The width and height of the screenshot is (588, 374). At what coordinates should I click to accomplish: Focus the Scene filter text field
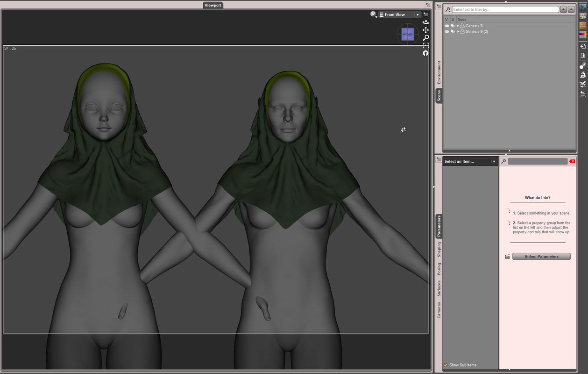tap(505, 9)
